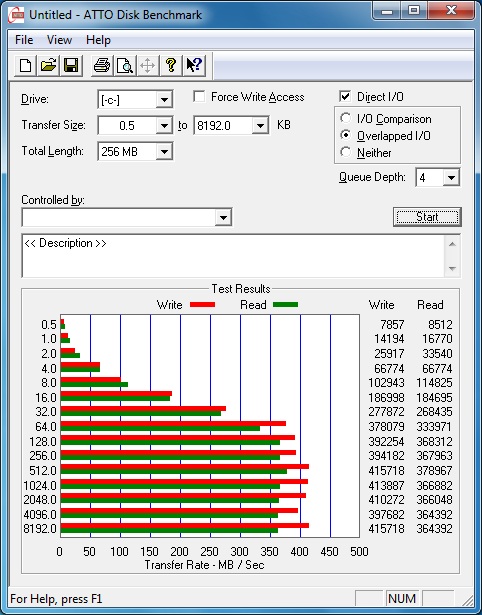The image size is (482, 615).
Task: Click the New file toolbar icon
Action: pyautogui.click(x=25, y=65)
